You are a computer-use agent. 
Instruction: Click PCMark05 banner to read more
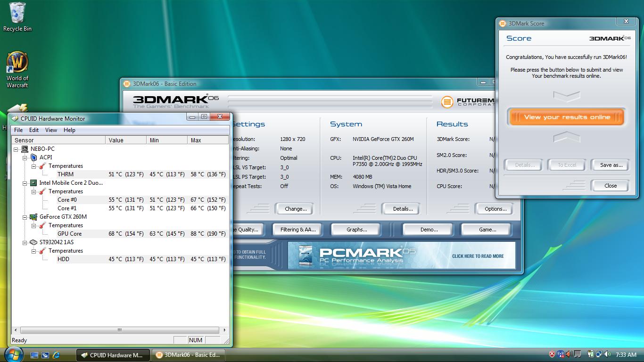[402, 255]
